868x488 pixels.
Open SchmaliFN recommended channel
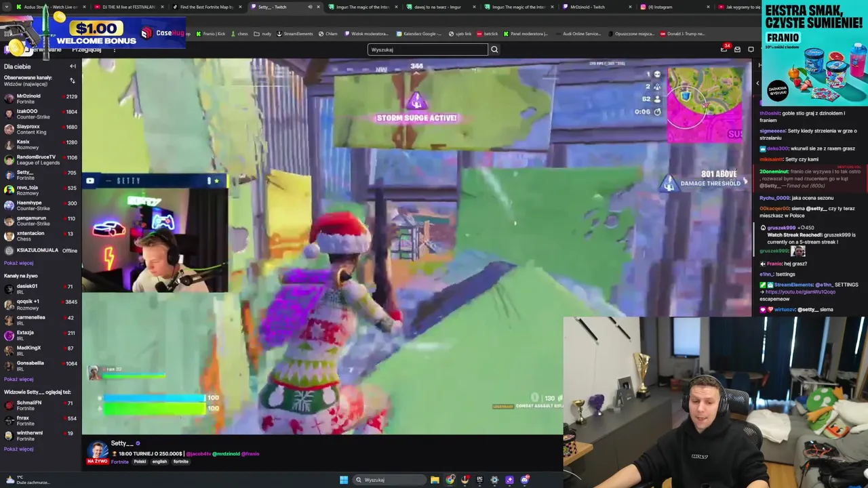pos(41,405)
